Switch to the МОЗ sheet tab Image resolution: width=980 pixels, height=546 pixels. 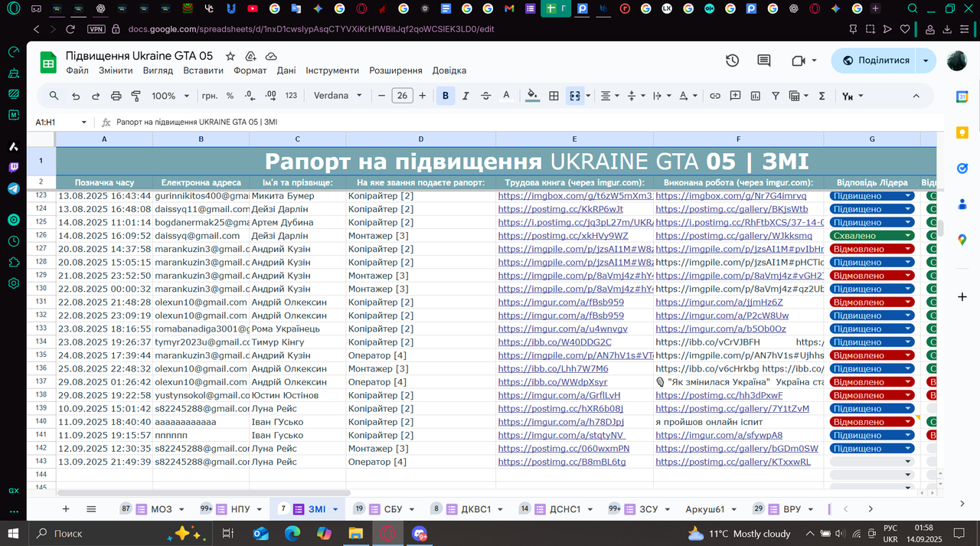tap(161, 508)
